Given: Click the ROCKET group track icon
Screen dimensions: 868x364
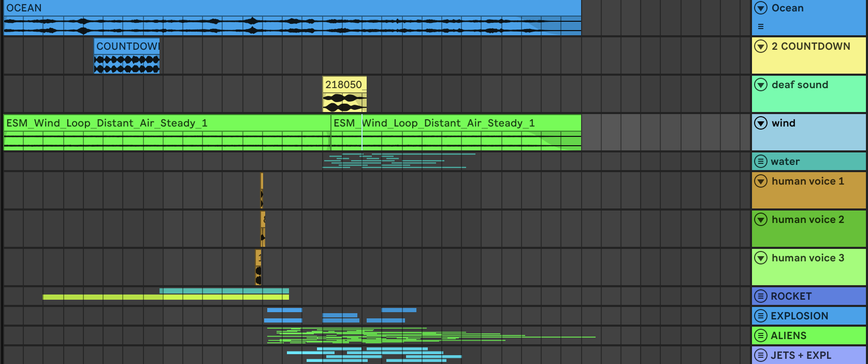Looking at the screenshot, I should [x=760, y=296].
